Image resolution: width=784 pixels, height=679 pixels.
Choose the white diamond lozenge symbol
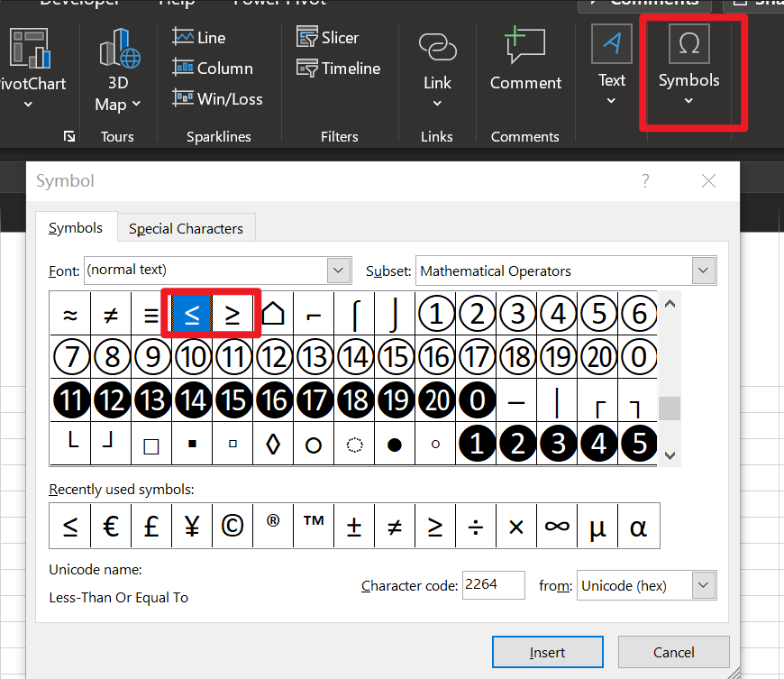[273, 444]
